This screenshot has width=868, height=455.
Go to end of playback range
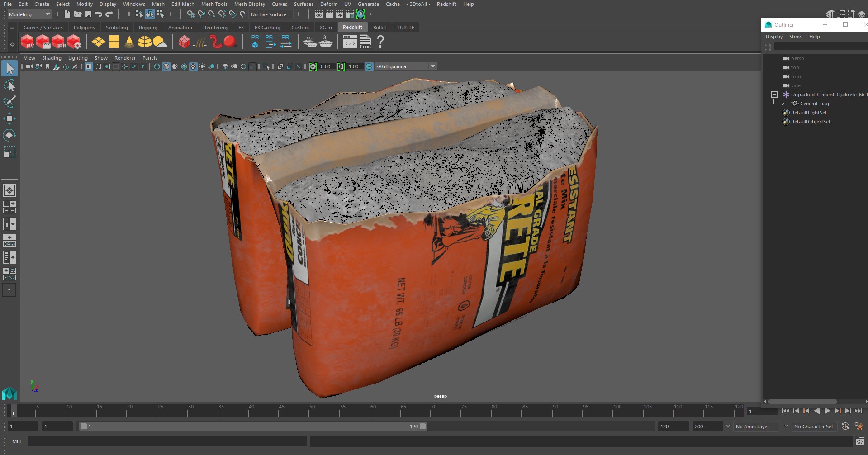point(858,411)
